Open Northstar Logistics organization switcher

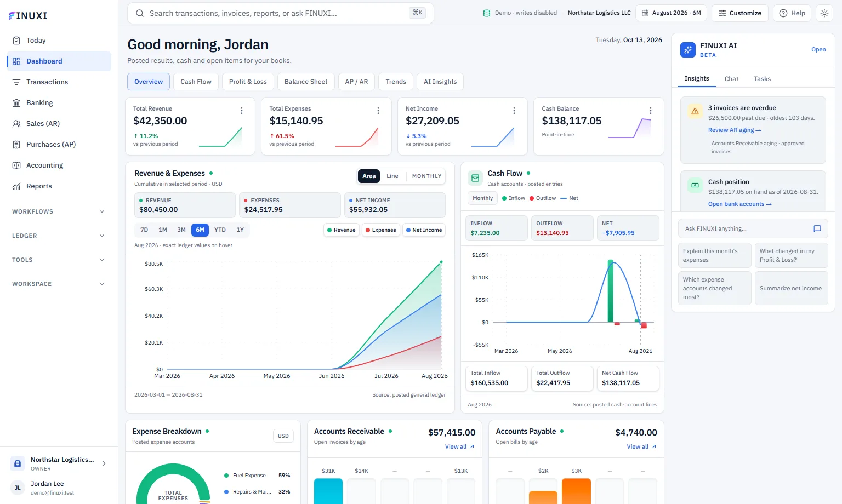tap(59, 463)
